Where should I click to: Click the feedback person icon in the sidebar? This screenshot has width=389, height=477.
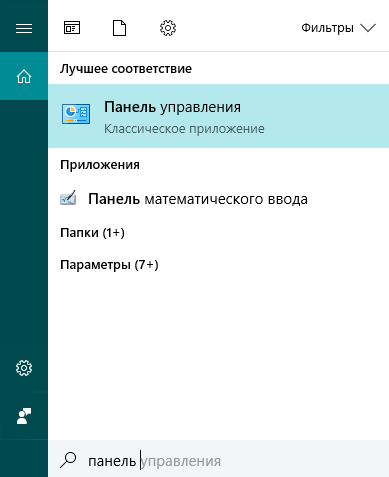(x=24, y=416)
